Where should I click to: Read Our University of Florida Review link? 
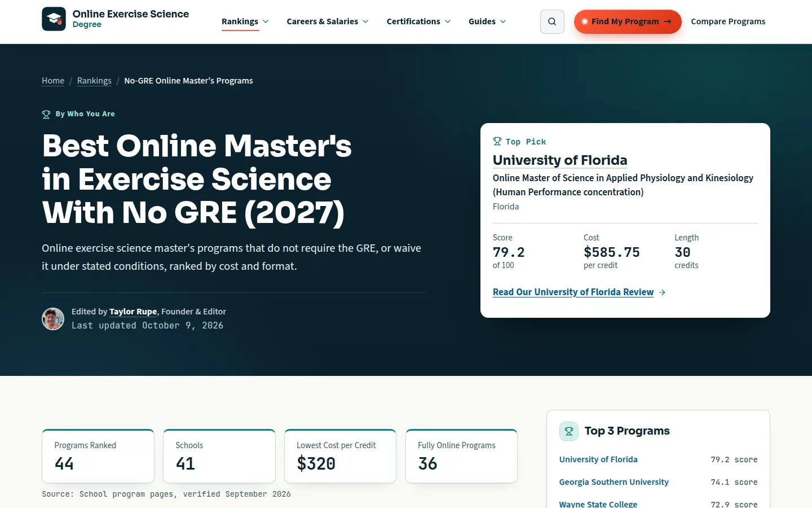(573, 292)
